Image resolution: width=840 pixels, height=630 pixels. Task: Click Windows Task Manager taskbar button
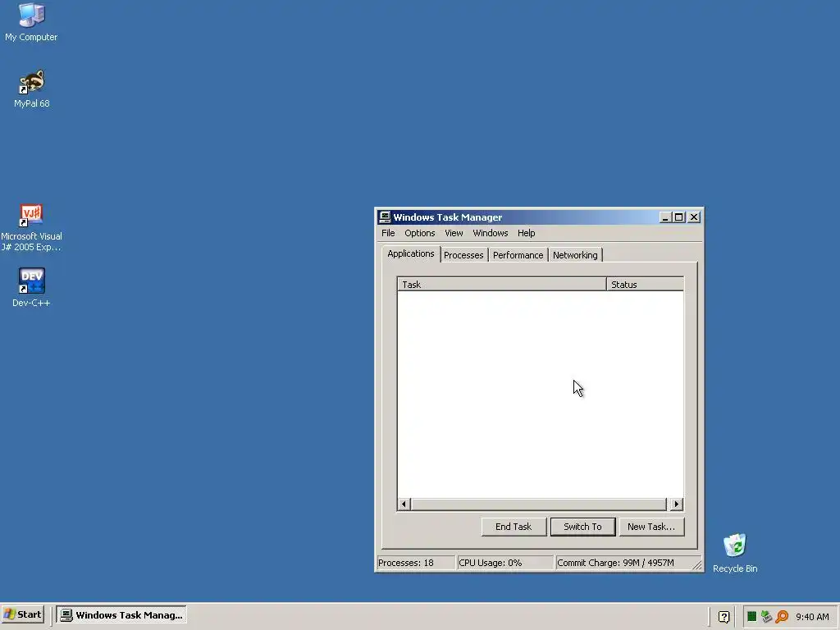point(121,615)
